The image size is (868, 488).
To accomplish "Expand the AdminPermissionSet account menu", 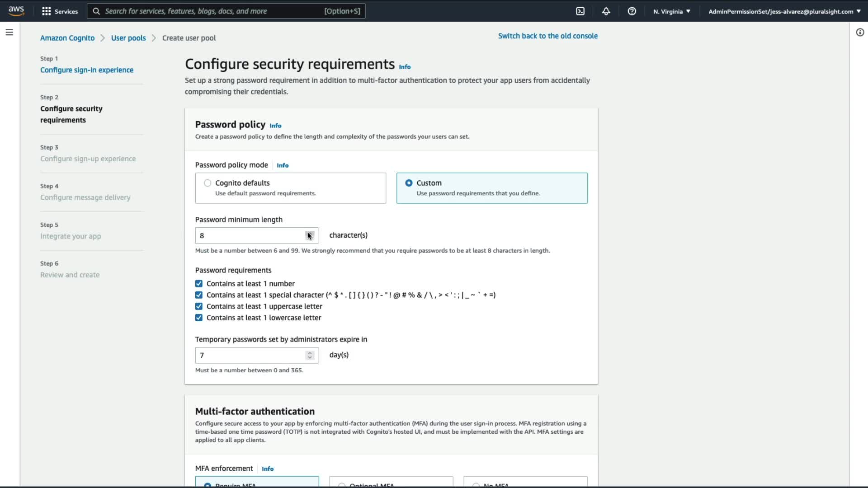I will [x=784, y=11].
